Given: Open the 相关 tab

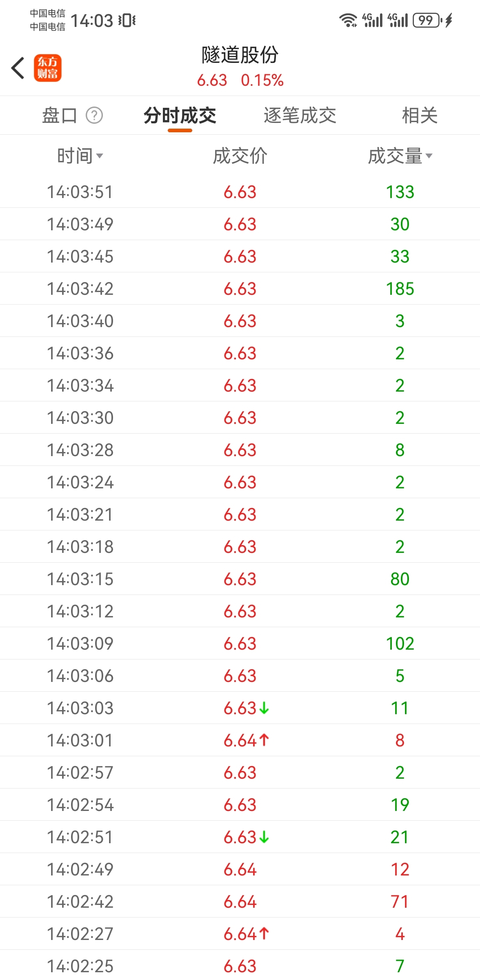Looking at the screenshot, I should (420, 116).
